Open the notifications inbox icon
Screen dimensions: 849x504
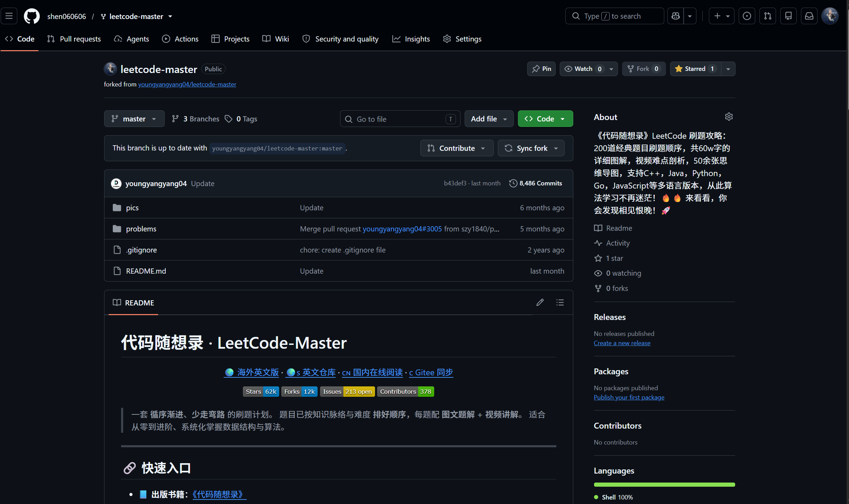(809, 16)
